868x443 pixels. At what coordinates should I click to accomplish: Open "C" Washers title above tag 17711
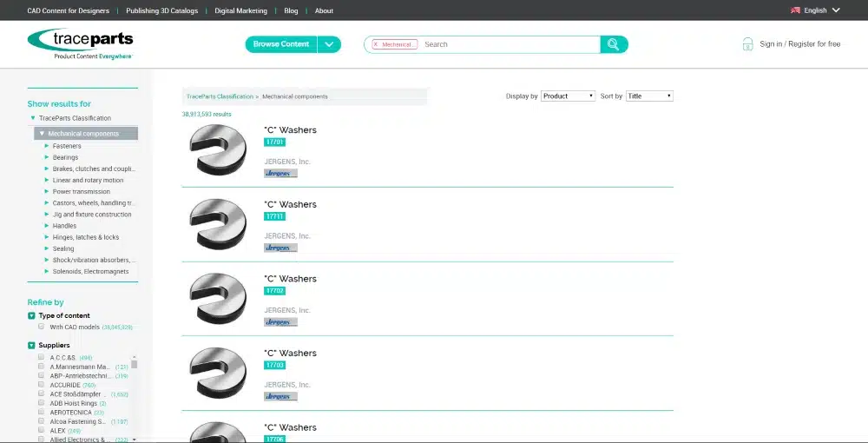[291, 204]
